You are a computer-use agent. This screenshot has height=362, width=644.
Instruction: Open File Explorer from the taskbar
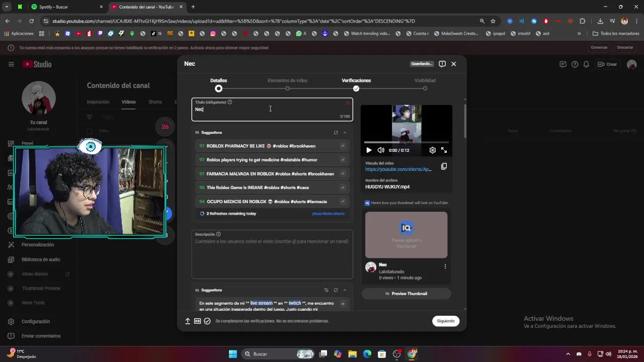point(352,354)
